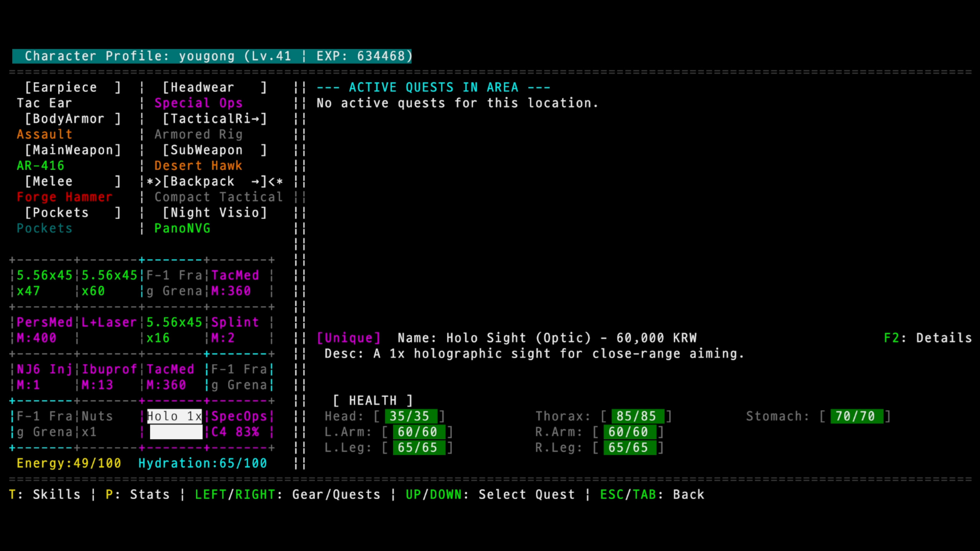Select the BodyArmor slot
This screenshot has width=980, height=551.
click(x=73, y=119)
